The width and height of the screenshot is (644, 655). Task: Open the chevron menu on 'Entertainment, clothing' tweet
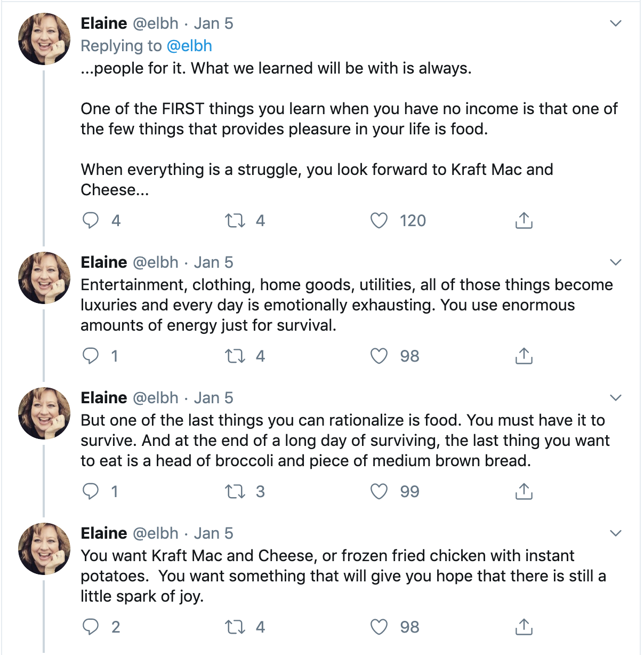(616, 262)
